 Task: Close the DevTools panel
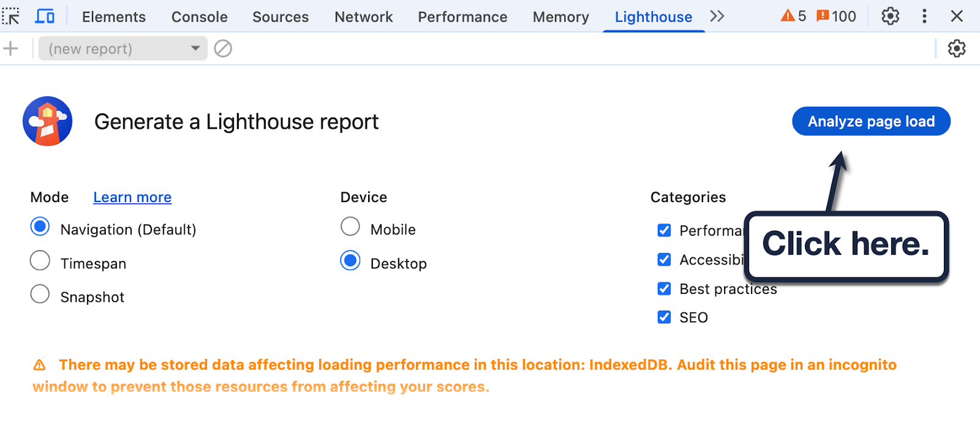pos(957,16)
